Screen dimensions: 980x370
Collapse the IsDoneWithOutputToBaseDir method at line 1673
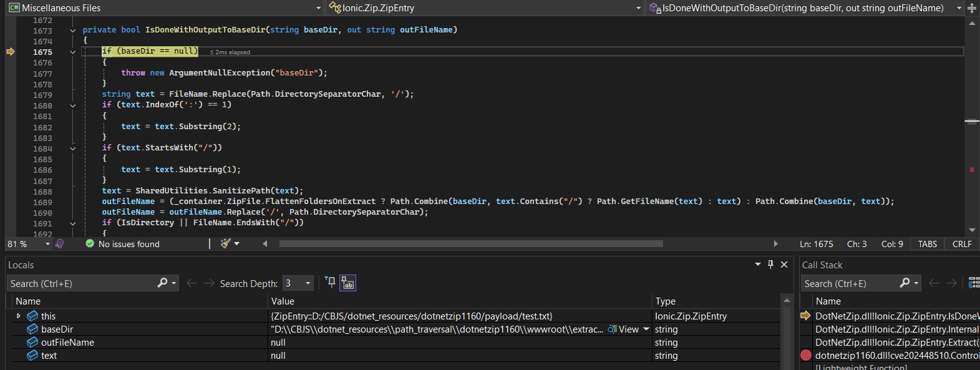pyautogui.click(x=73, y=30)
